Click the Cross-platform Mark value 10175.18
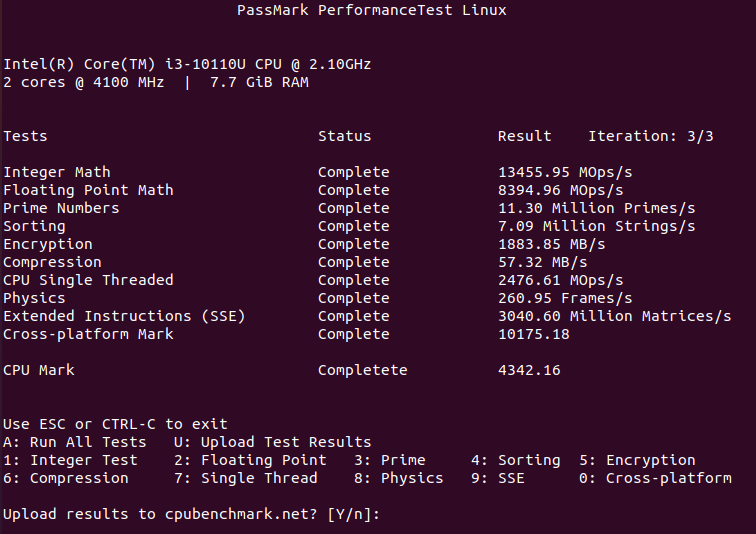756x534 pixels. pos(534,334)
